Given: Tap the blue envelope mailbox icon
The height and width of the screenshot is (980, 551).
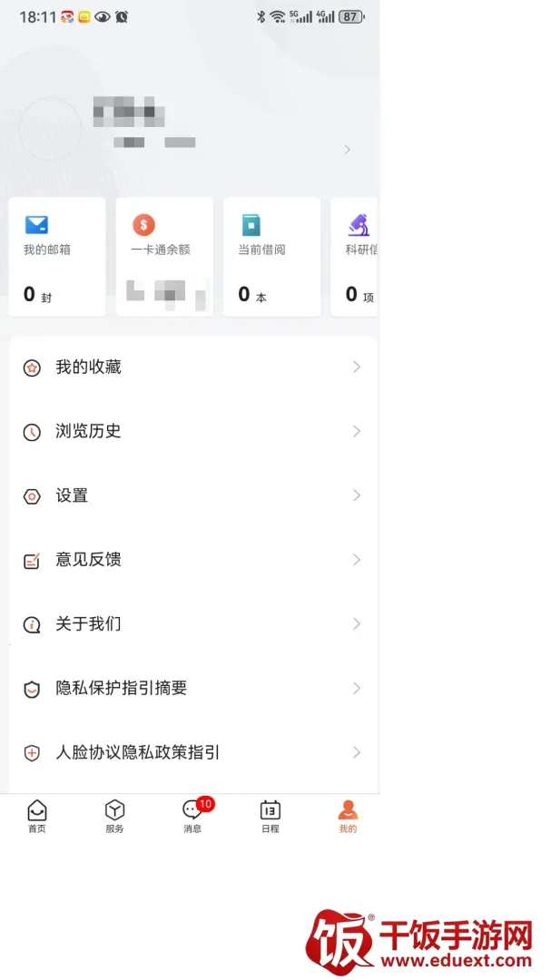Looking at the screenshot, I should (36, 224).
